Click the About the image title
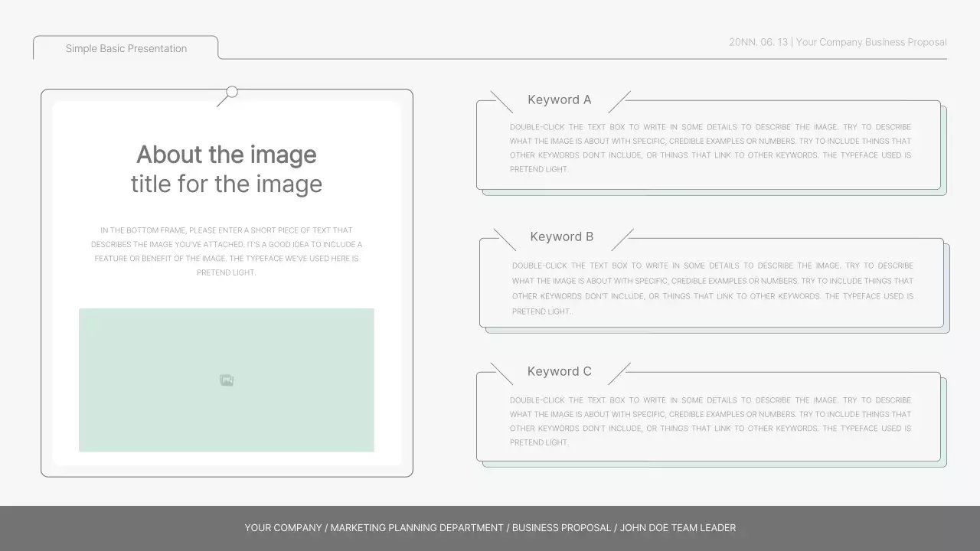 226,155
